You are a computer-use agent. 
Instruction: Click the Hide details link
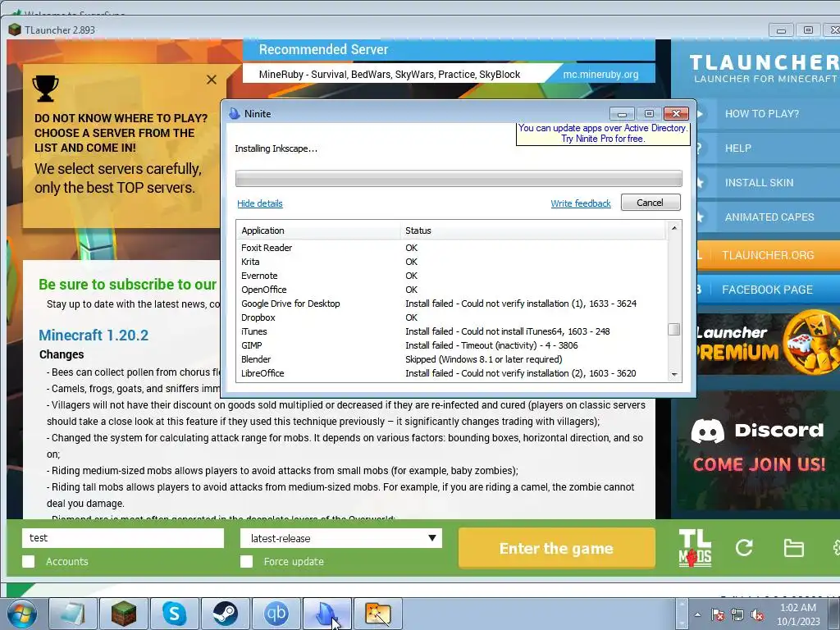260,203
